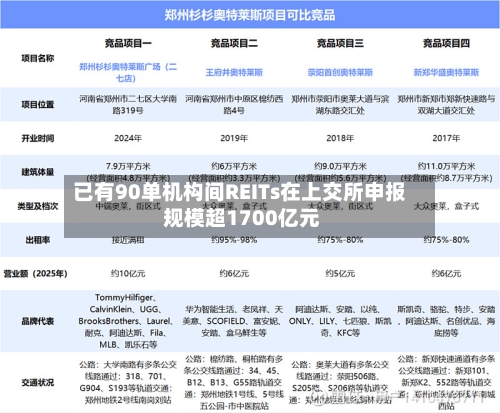Open the 荥阳首创奥特莱斯 link
Screen dimensions: 500x413
pos(340,72)
